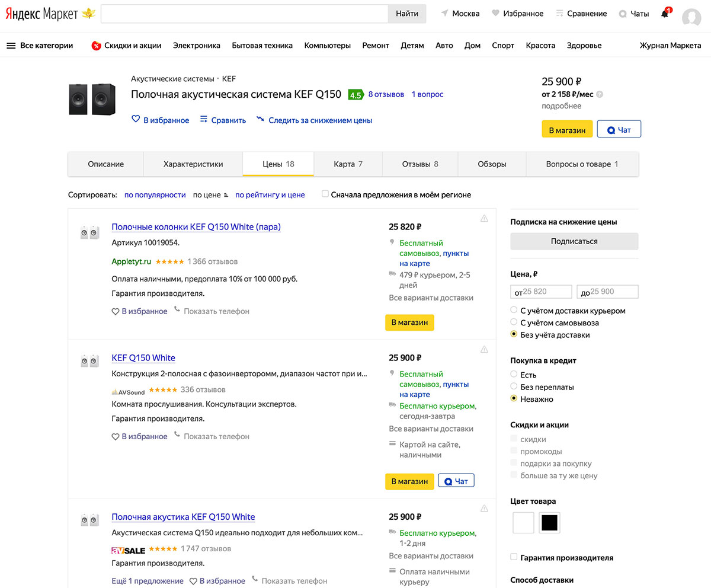Expand Все варианты доставки for Appletyt.ru offer
The width and height of the screenshot is (711, 588).
tap(431, 298)
